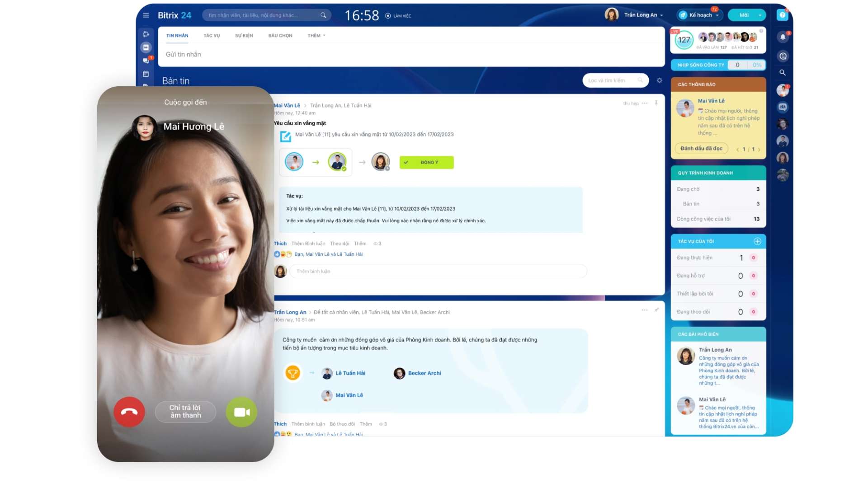Image resolution: width=868 pixels, height=488 pixels.
Task: Toggle the LÀM VIỆC workday status
Action: coord(398,16)
